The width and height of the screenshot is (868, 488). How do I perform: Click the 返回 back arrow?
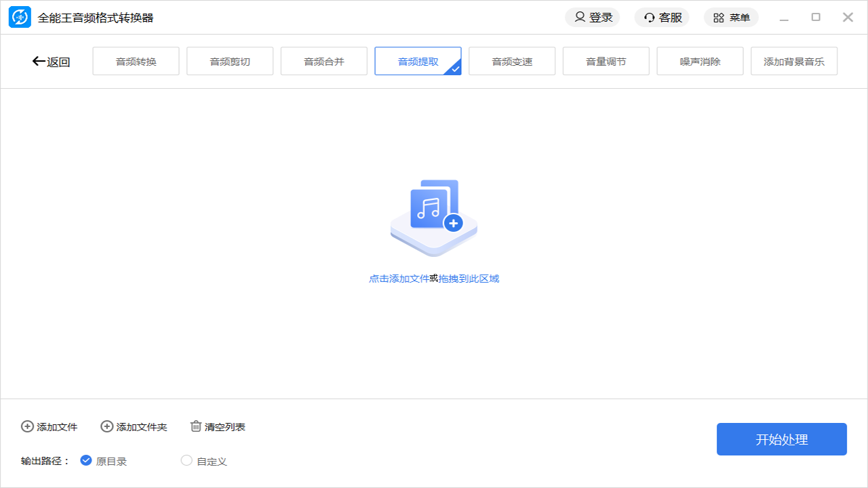(x=38, y=61)
